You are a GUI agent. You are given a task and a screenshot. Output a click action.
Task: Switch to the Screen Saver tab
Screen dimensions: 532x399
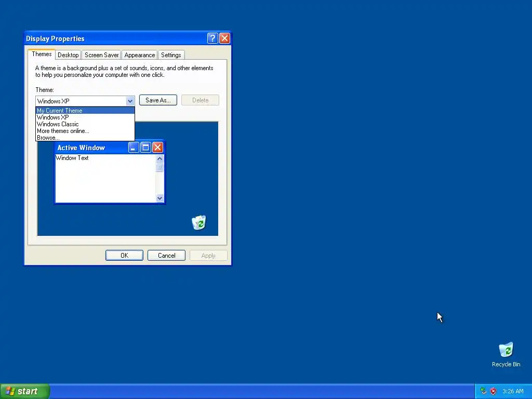(x=101, y=55)
